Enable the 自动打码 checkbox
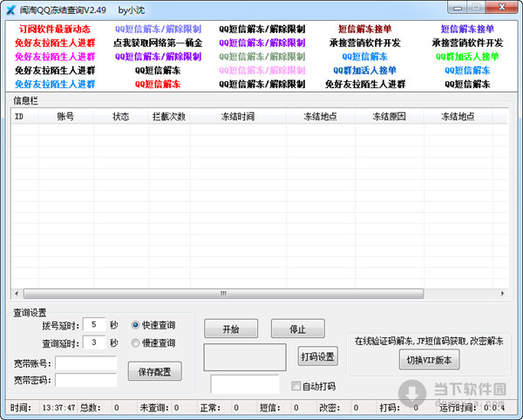This screenshot has height=420, width=523. pyautogui.click(x=295, y=386)
